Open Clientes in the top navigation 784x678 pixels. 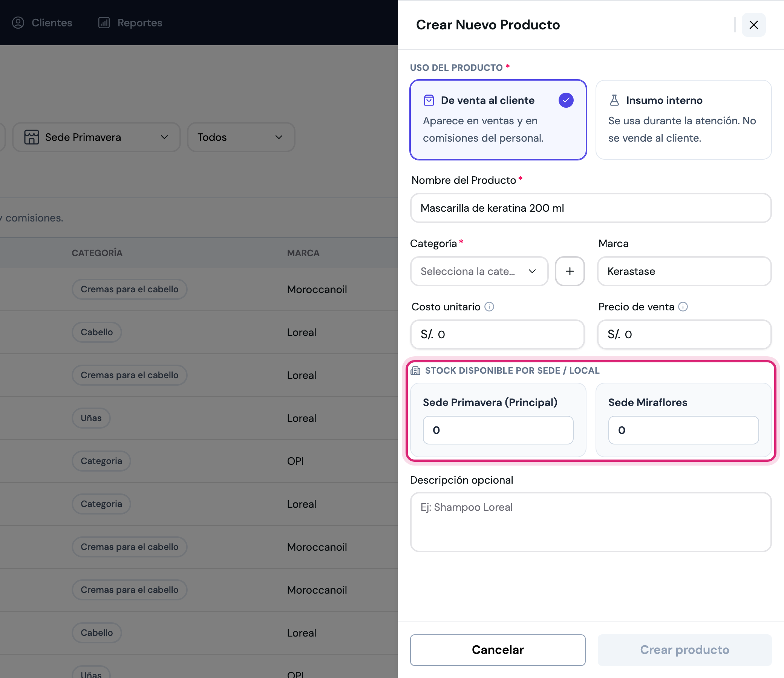42,23
